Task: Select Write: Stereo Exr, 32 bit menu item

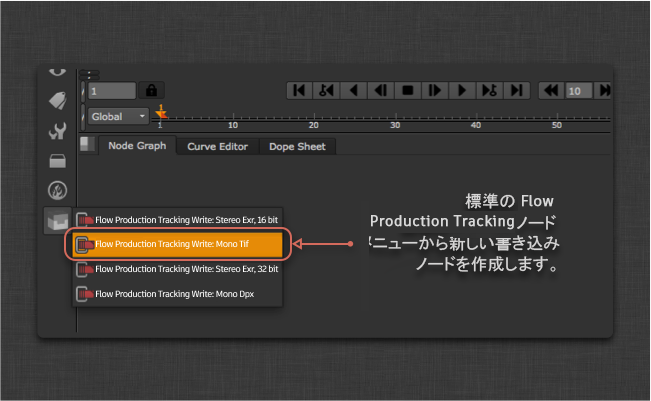Action: point(178,269)
